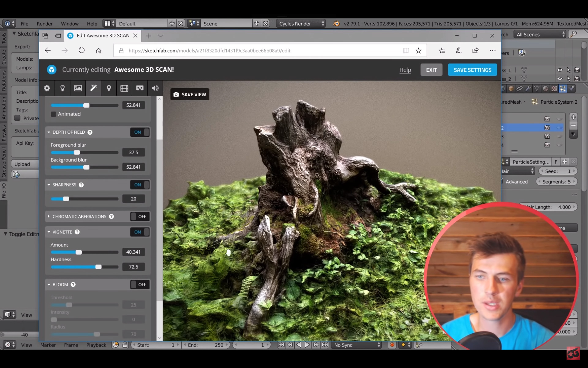This screenshot has height=368, width=588.
Task: Expand the Chromatic Aberrations section
Action: point(49,217)
